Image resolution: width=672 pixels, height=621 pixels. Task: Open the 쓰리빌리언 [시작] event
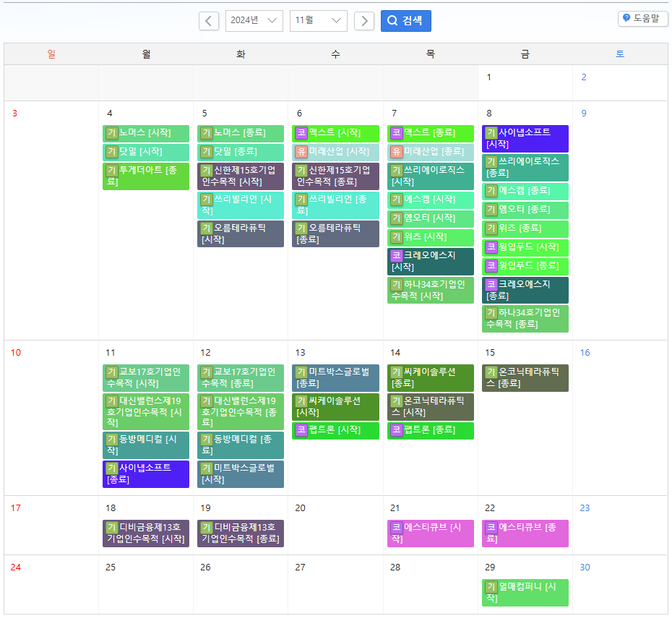point(241,205)
